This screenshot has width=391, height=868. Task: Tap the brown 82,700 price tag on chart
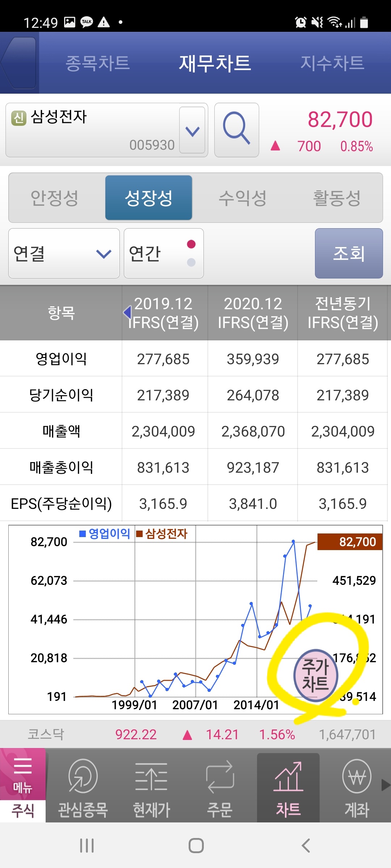(x=350, y=542)
